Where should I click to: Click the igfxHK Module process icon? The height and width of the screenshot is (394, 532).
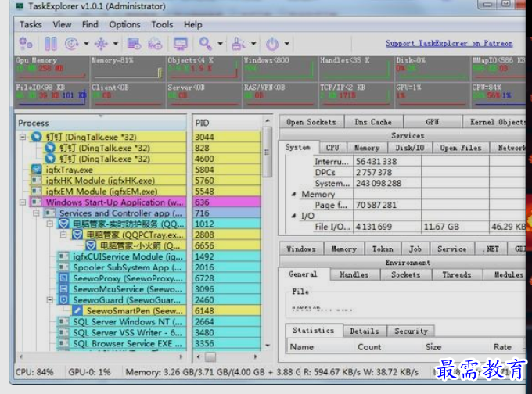(36, 180)
